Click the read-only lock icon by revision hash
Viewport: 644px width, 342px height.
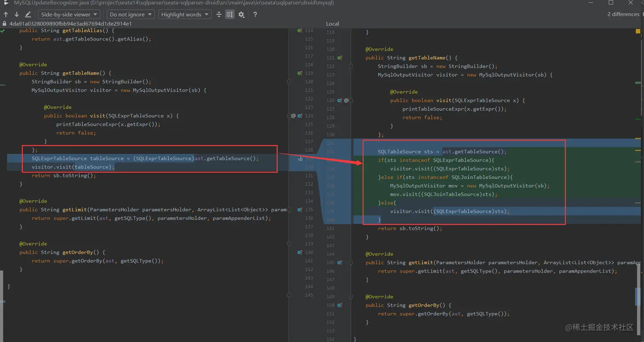[x=5, y=24]
